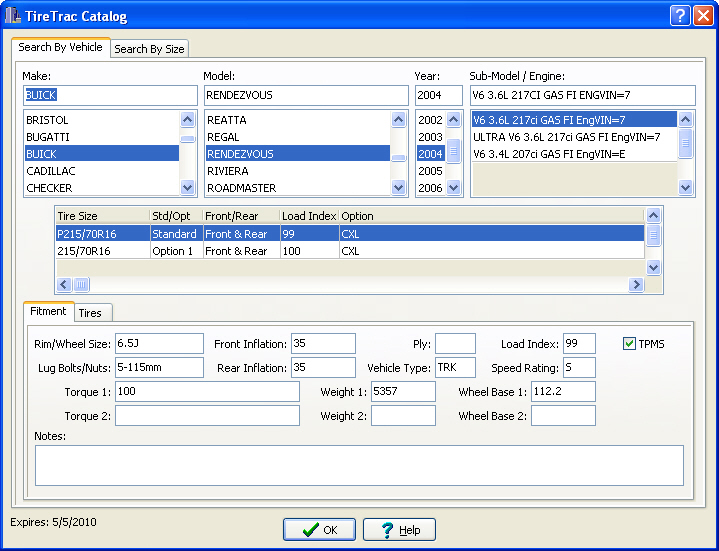
Task: Select ULTRA V6 3.6L engine option
Action: (x=566, y=137)
